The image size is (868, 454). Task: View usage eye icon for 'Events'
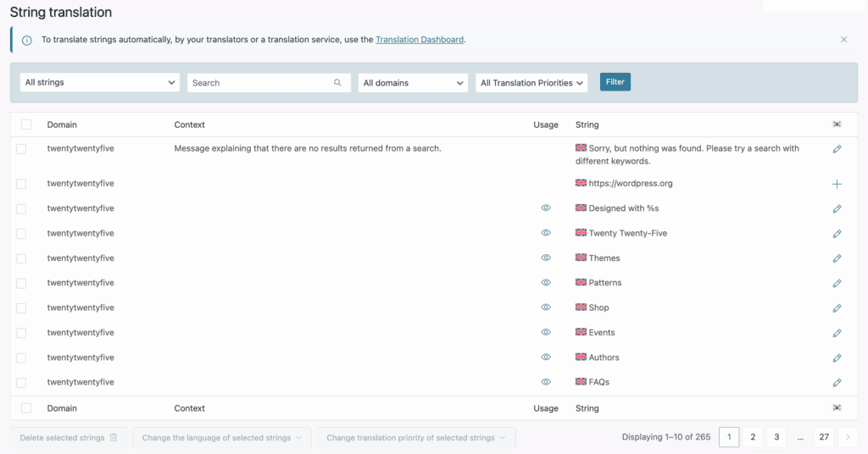[x=546, y=332]
